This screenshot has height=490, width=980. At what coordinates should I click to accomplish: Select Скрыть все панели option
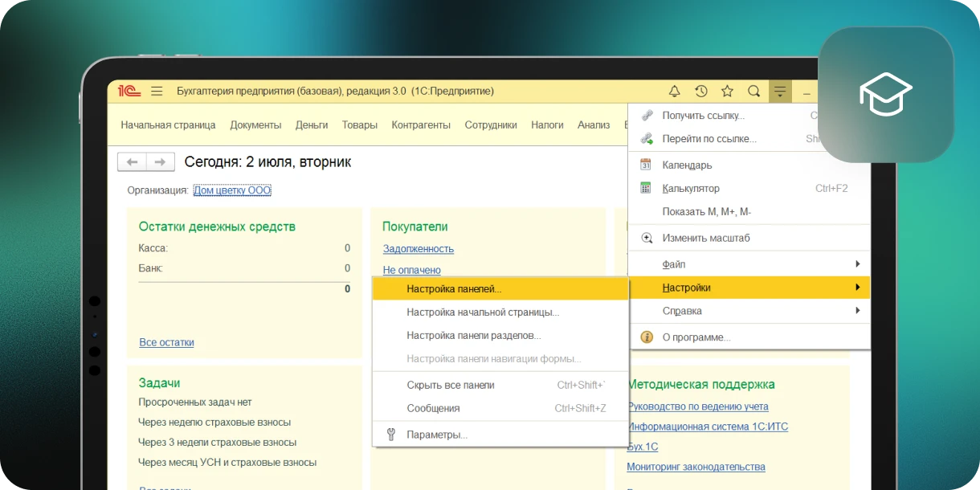[x=451, y=386]
